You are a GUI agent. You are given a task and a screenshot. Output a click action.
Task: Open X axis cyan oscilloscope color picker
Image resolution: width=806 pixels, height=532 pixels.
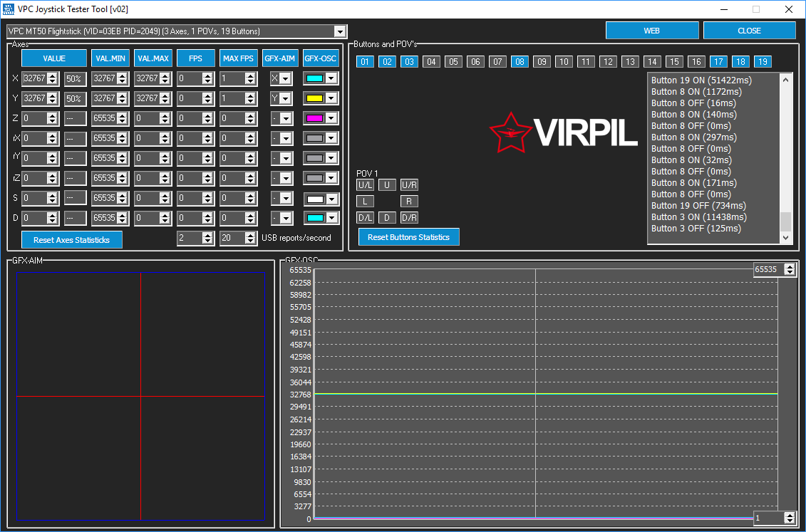click(321, 78)
